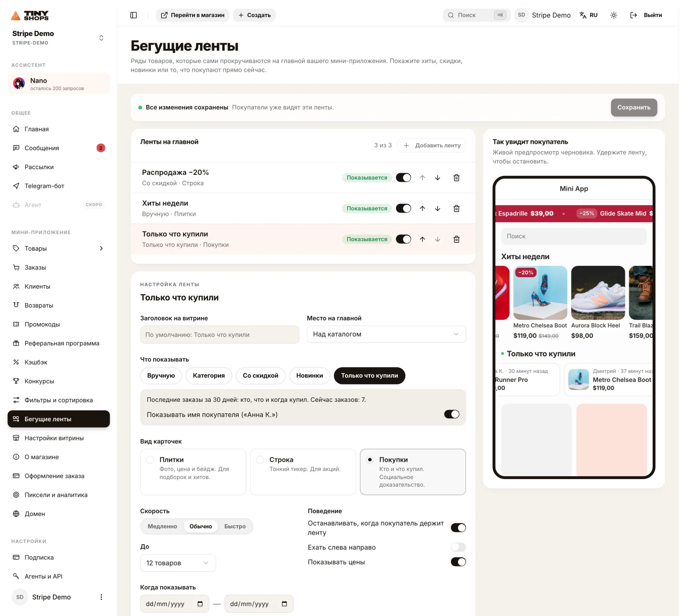Click the «Создать» button
The image size is (682, 616).
(x=254, y=15)
